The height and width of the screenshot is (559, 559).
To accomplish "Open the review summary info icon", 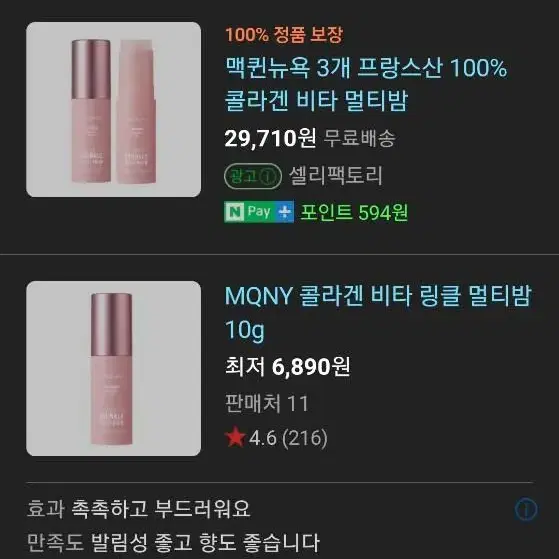I will pyautogui.click(x=526, y=509).
